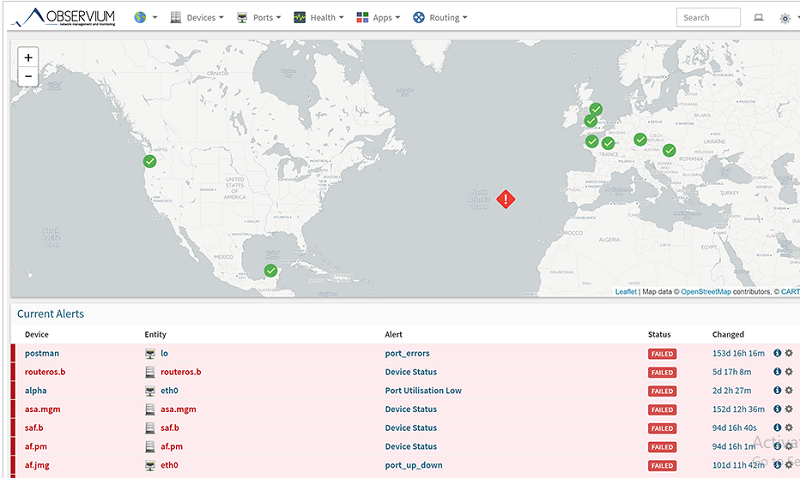Click the green marker over Romania
This screenshot has width=800, height=478.
669,151
